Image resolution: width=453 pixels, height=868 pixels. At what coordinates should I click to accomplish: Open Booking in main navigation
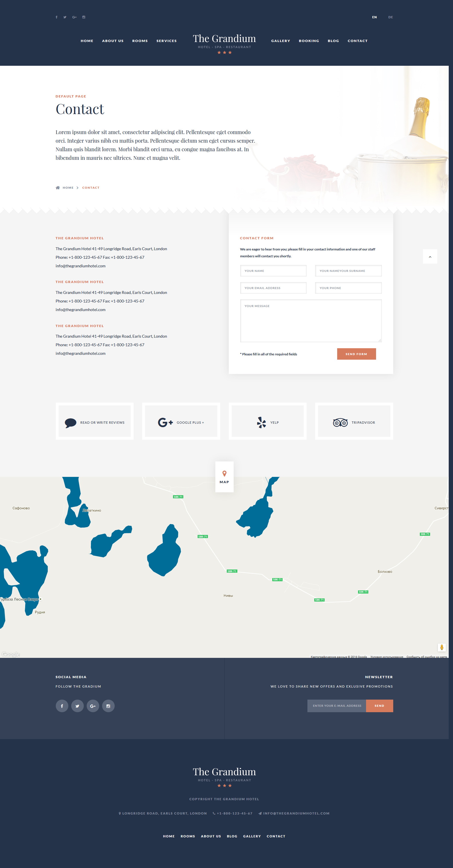(x=309, y=41)
